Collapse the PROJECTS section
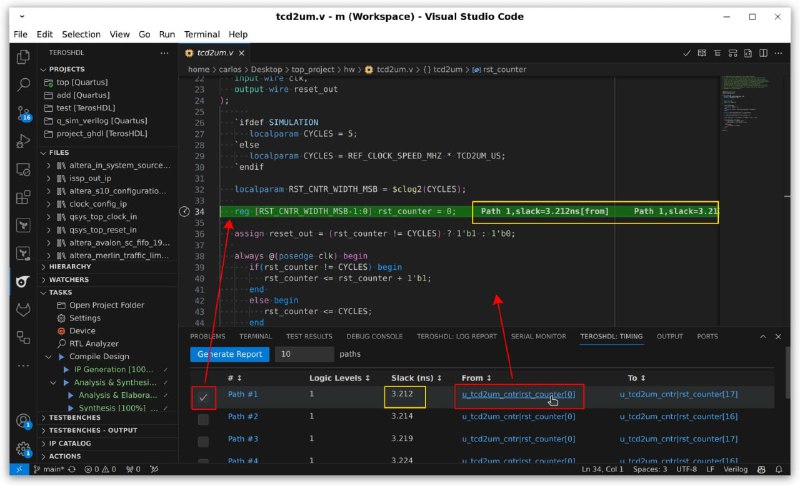 pyautogui.click(x=108, y=69)
